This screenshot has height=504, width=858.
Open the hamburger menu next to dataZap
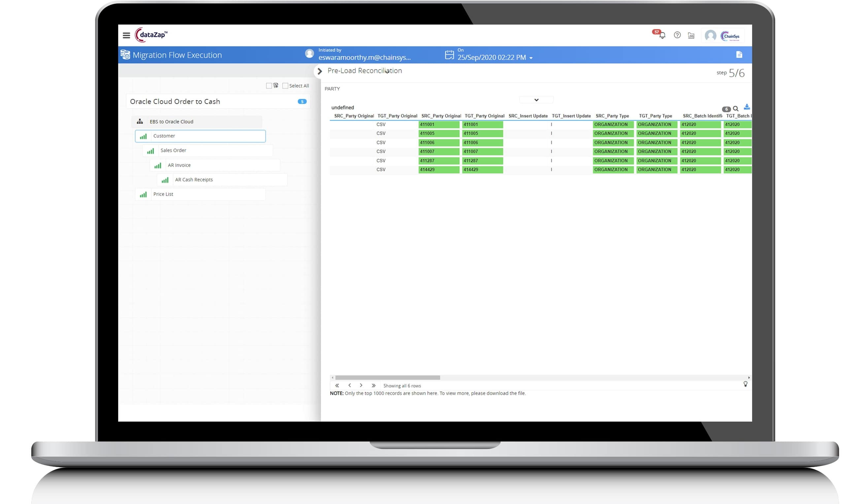point(126,35)
